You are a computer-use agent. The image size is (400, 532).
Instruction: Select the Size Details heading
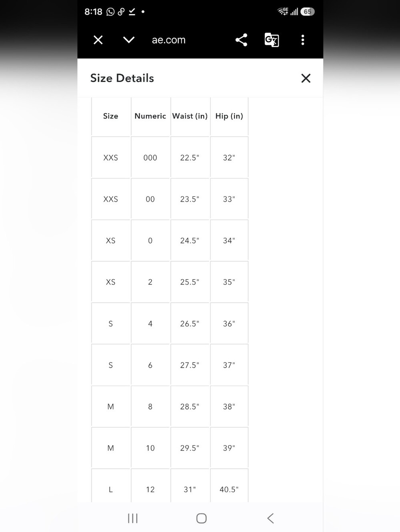click(x=122, y=78)
